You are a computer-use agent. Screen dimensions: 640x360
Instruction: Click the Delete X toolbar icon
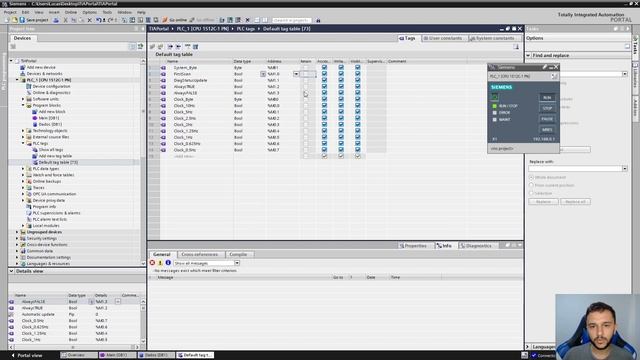89,20
